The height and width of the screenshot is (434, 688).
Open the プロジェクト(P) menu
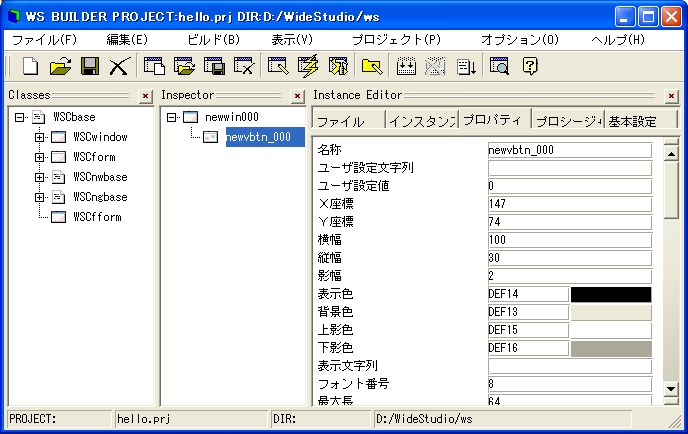point(397,40)
